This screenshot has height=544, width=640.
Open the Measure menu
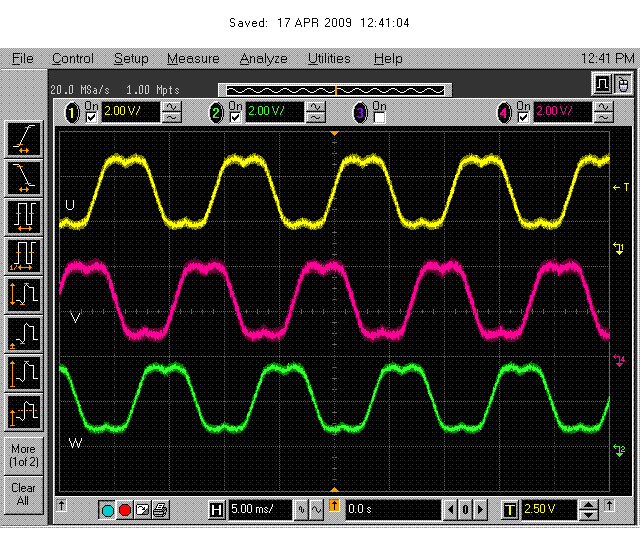tap(193, 59)
